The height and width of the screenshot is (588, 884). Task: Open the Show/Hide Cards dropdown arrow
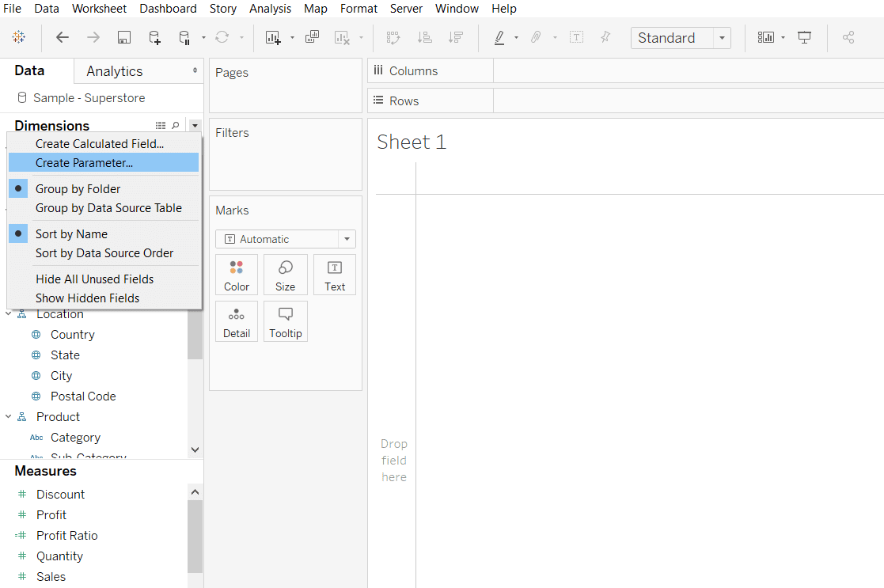783,38
